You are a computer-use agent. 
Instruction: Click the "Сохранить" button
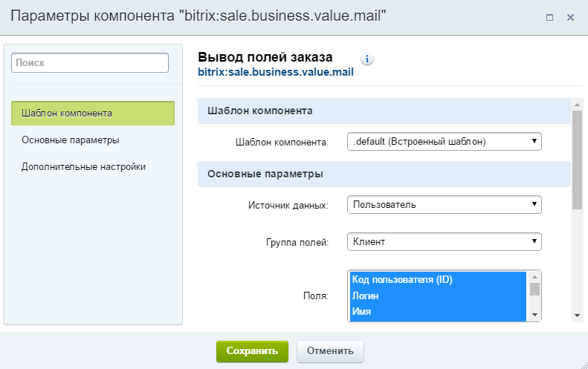[252, 351]
